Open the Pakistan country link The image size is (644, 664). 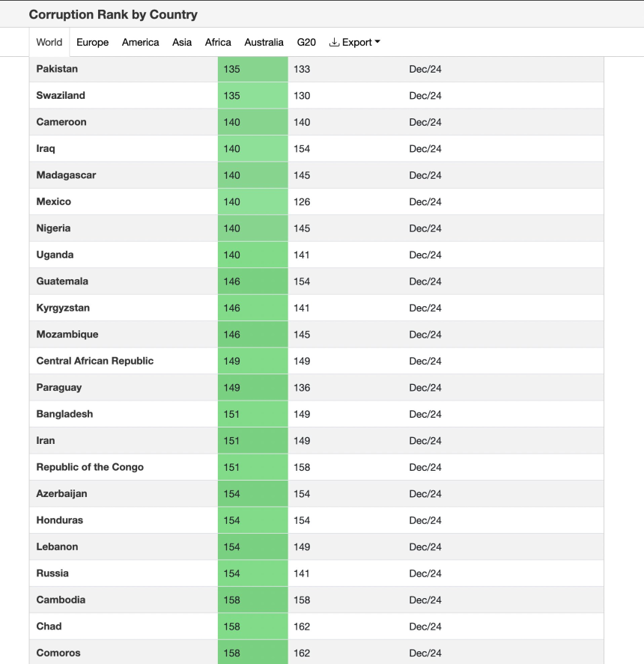pos(57,69)
